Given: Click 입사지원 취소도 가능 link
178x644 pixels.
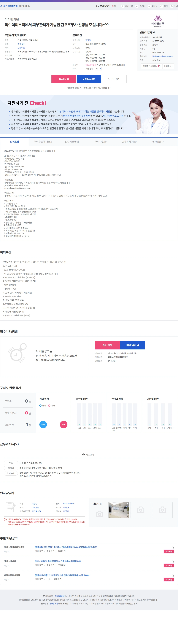Looking at the screenshot, I should point(113,116).
